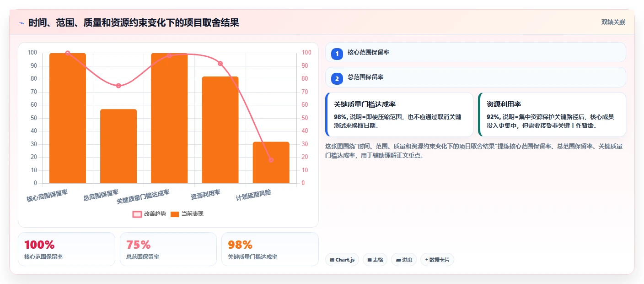Viewport: 644px width, 284px height.
Task: Click the trend line point above 计划延期风险
Action: point(271,160)
